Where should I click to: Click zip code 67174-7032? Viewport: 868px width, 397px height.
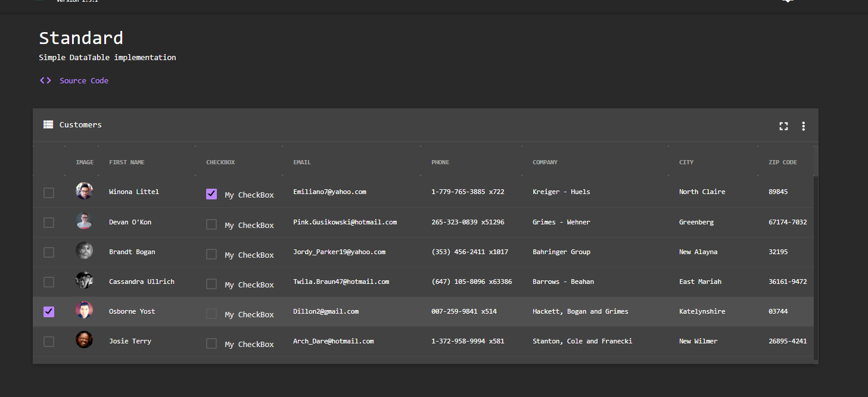tap(788, 222)
